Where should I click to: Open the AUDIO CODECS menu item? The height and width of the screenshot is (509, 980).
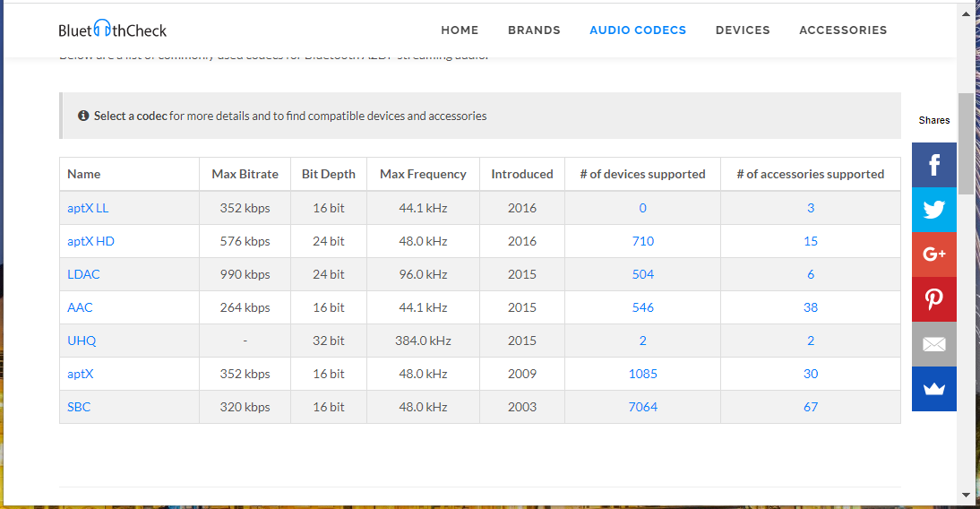tap(638, 30)
